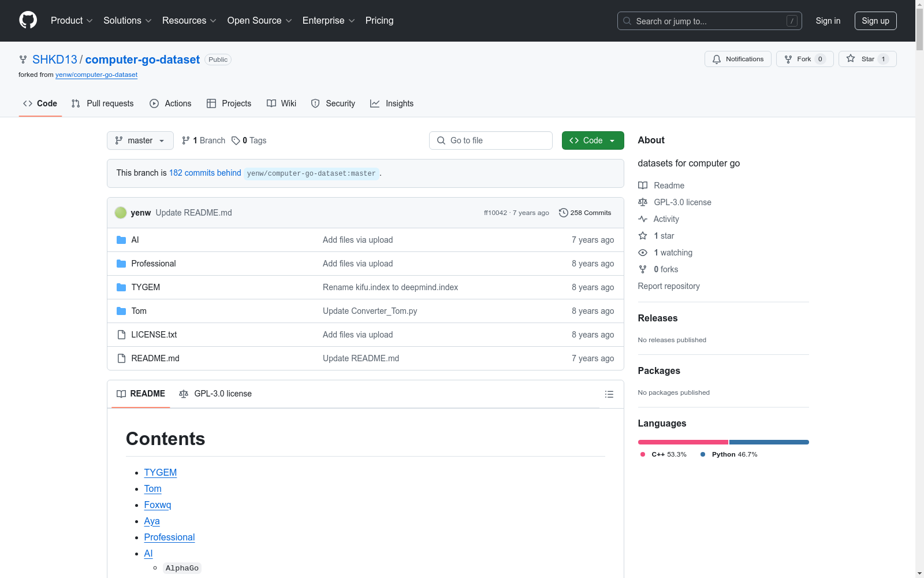Open the Tom folder icon
This screenshot has height=578, width=924.
(x=121, y=311)
